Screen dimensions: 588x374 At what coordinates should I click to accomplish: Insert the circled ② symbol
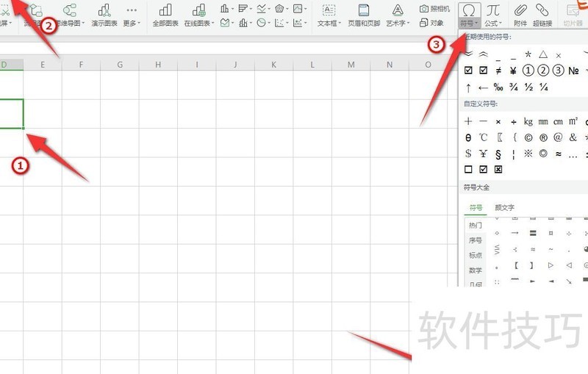tap(543, 71)
